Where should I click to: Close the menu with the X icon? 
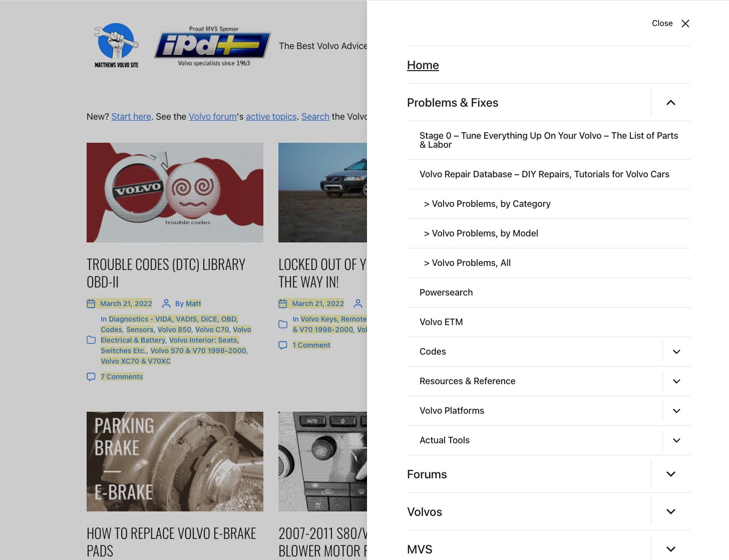click(x=685, y=24)
